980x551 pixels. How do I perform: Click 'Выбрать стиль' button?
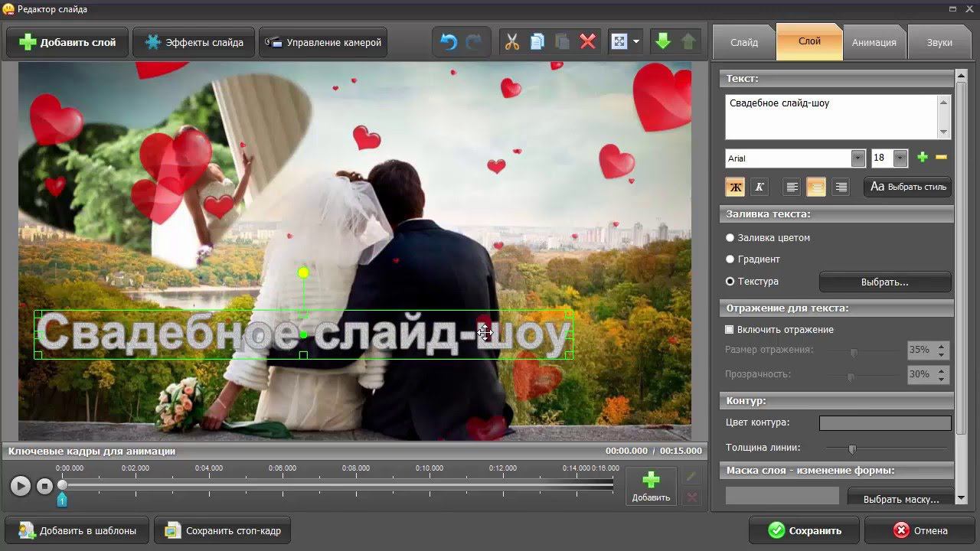(x=908, y=187)
